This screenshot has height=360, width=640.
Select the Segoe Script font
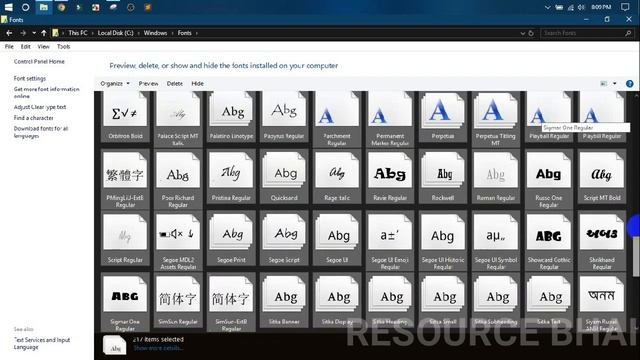pos(284,238)
